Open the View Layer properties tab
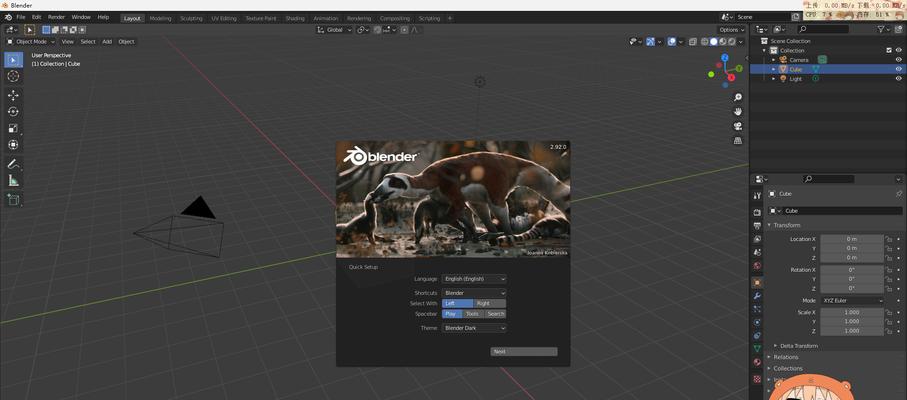 757,239
